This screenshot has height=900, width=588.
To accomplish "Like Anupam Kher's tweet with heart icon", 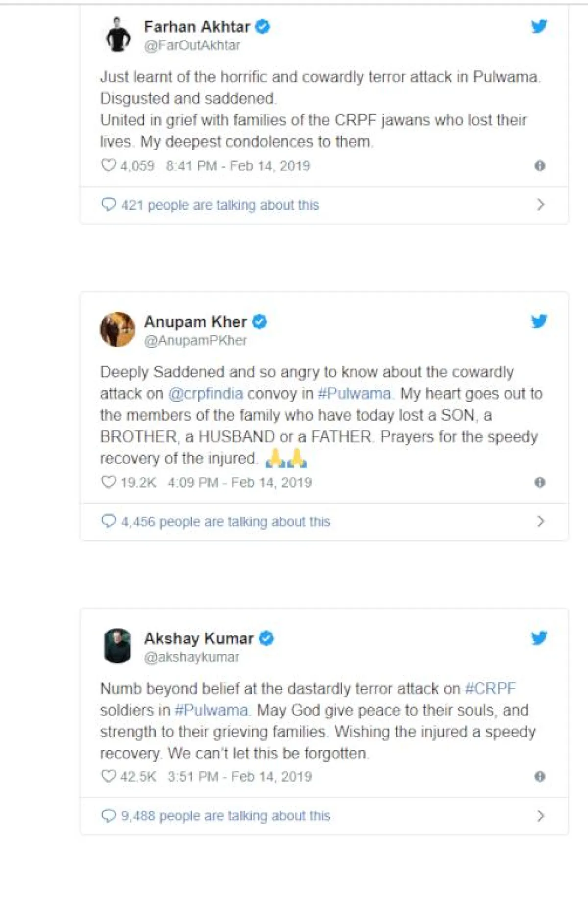I will tap(108, 482).
